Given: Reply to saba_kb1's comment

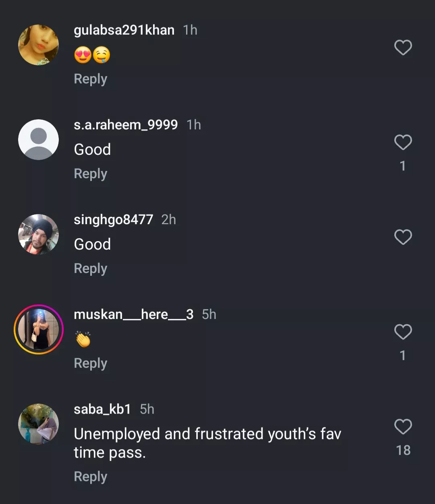Looking at the screenshot, I should tap(91, 477).
